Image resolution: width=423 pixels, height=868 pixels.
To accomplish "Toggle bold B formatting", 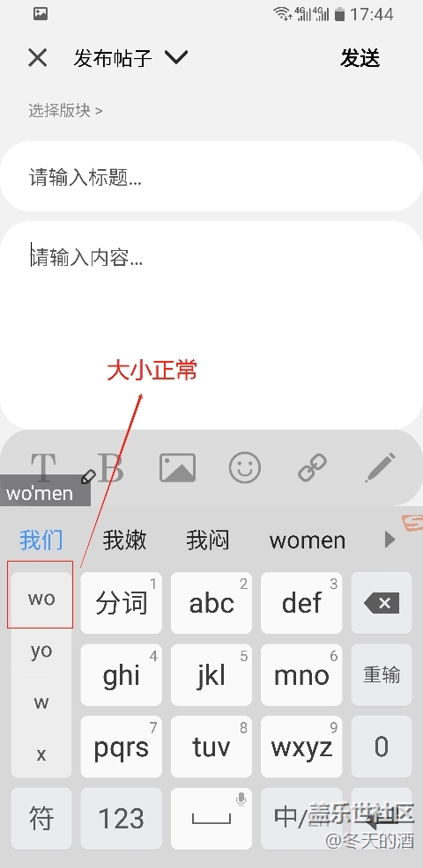I will 110,467.
